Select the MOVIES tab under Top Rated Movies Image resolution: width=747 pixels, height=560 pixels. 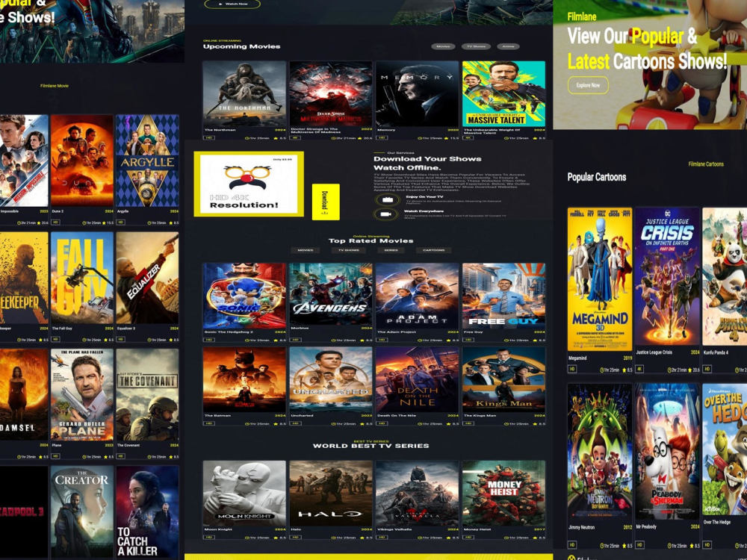[306, 250]
